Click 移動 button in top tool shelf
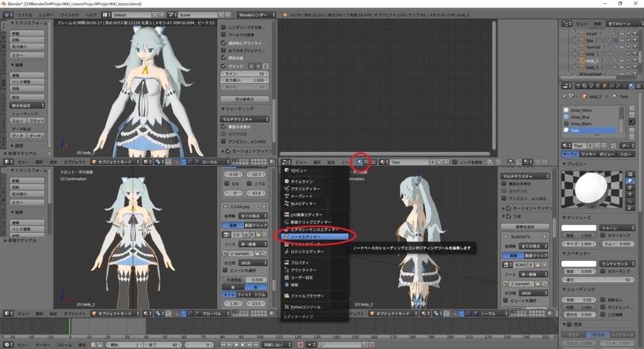The image size is (644, 349). coord(28,33)
